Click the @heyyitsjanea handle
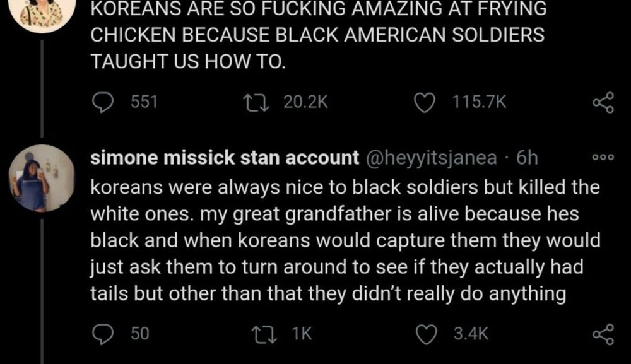631x364 pixels. [427, 158]
